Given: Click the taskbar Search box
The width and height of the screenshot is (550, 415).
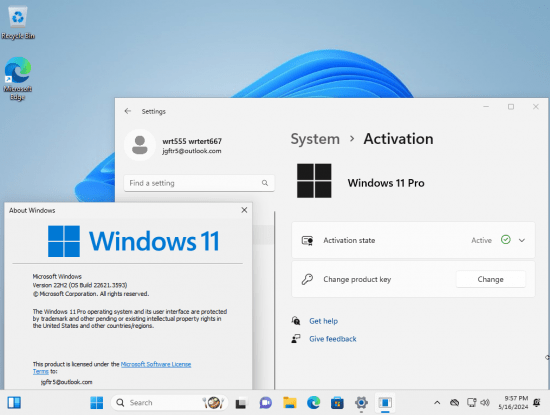Looking at the screenshot, I should (169, 403).
